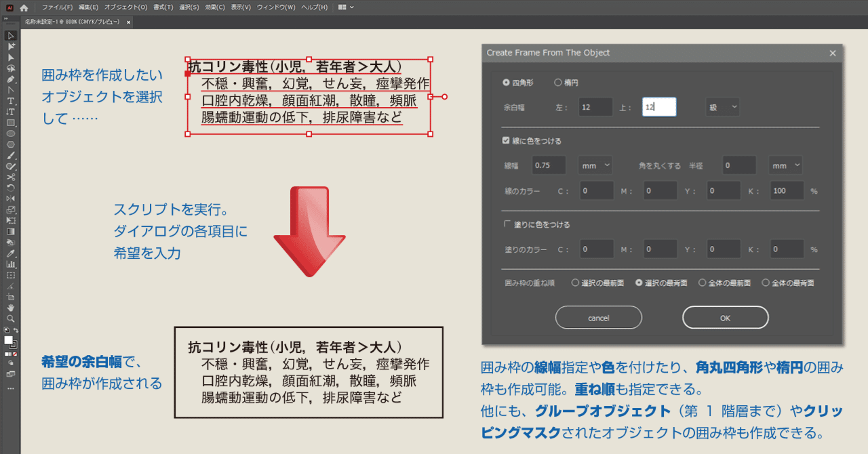Enable the 塗りに色をつける checkbox
The width and height of the screenshot is (868, 454).
point(507,224)
